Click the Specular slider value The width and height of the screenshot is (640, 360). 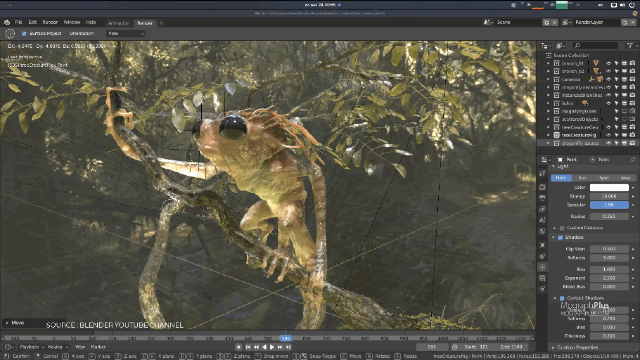[x=609, y=205]
